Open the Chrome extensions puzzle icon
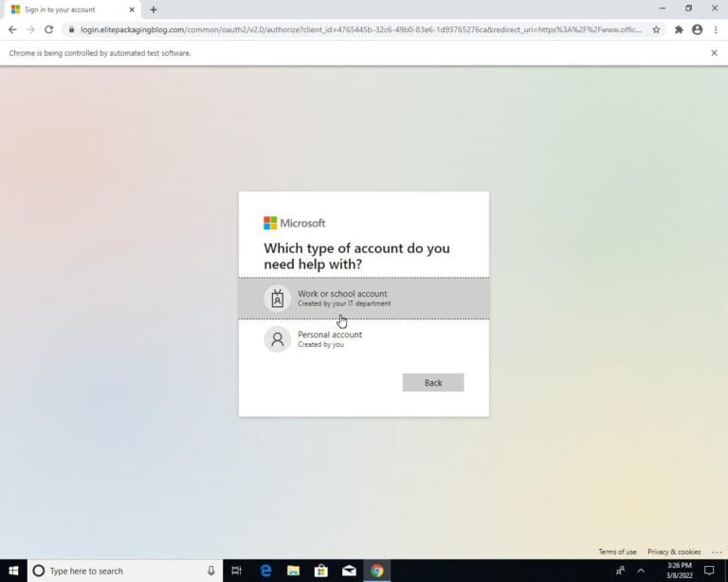The image size is (728, 582). pyautogui.click(x=679, y=29)
